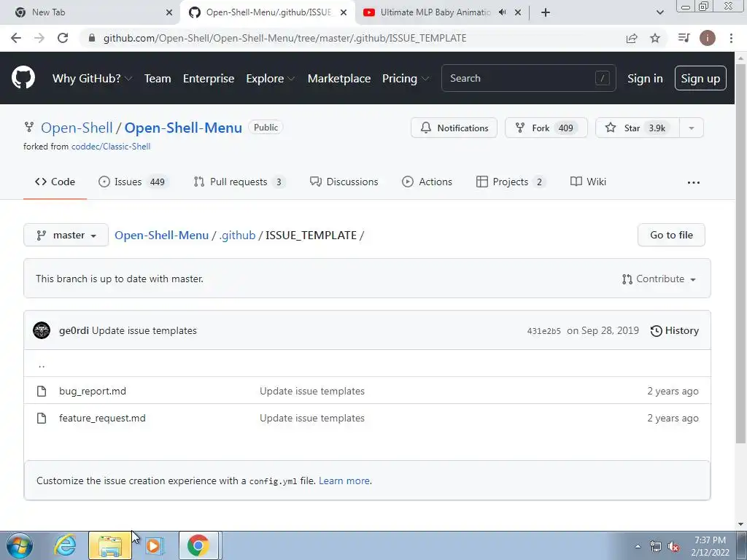
Task: Open the coddec/Classic-Shell link
Action: coord(111,147)
